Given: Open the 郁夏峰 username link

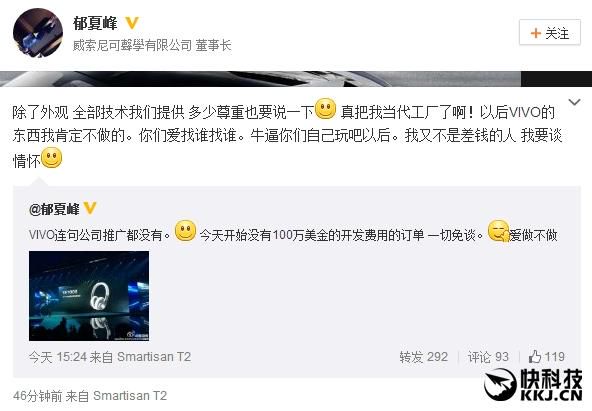Looking at the screenshot, I should (x=95, y=23).
